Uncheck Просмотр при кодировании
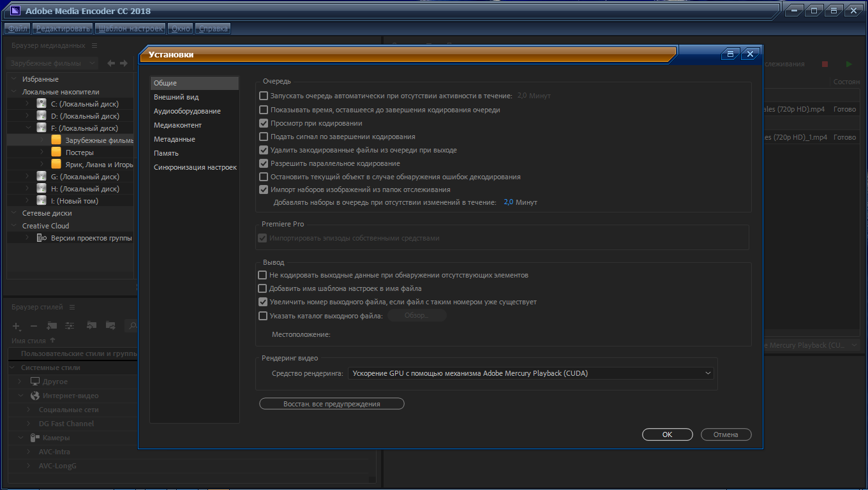868x490 pixels. point(263,123)
